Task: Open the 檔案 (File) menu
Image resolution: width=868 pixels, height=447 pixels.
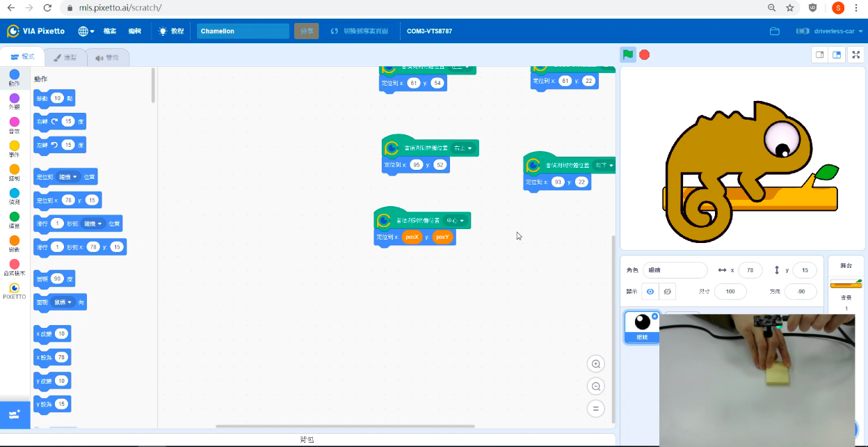Action: [110, 31]
